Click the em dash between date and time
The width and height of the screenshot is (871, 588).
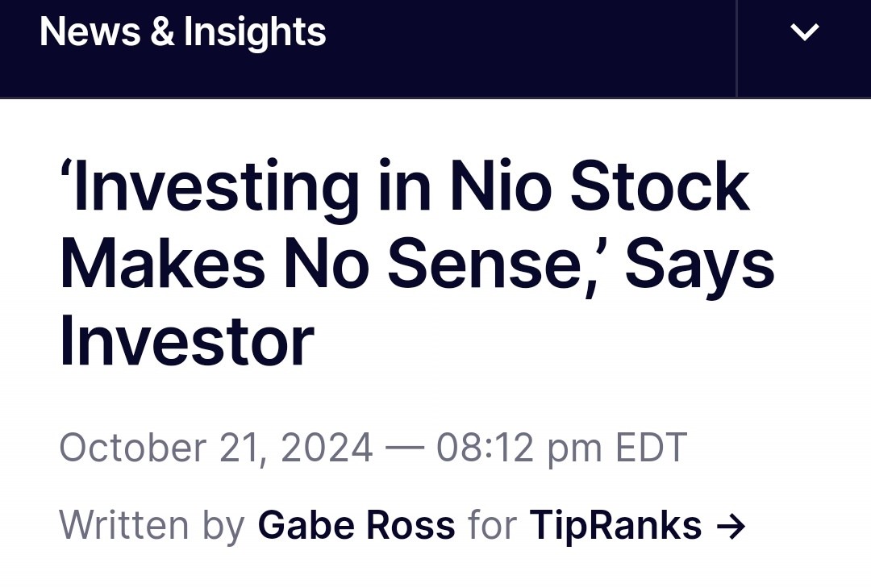click(404, 448)
